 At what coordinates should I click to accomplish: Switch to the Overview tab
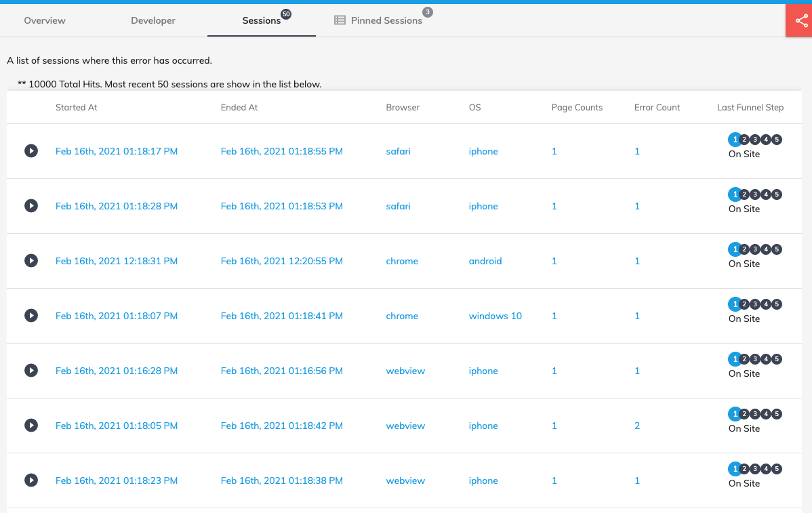click(x=45, y=20)
